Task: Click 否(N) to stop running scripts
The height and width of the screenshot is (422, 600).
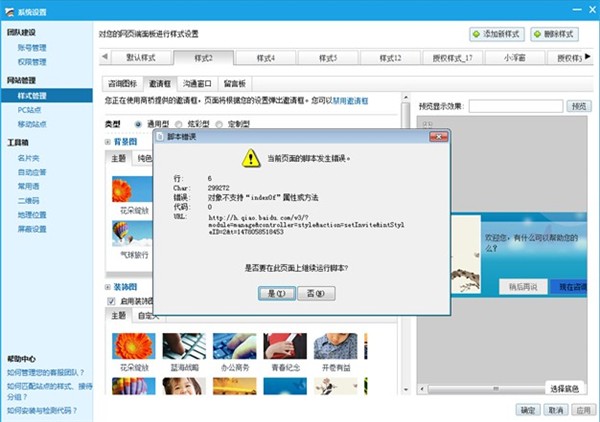Action: pos(316,293)
